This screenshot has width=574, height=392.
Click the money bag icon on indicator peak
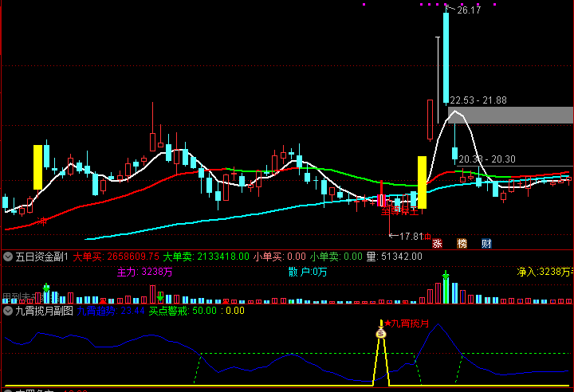point(381,333)
